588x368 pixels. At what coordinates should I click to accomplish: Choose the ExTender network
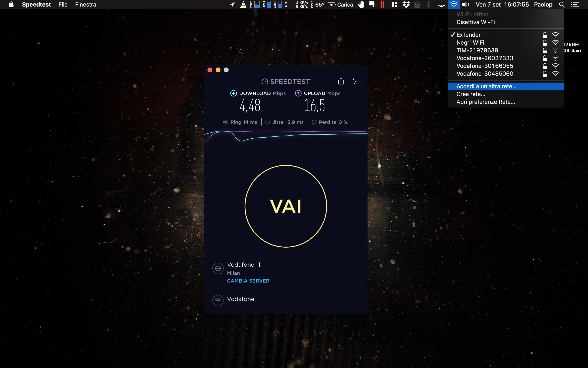pos(506,35)
